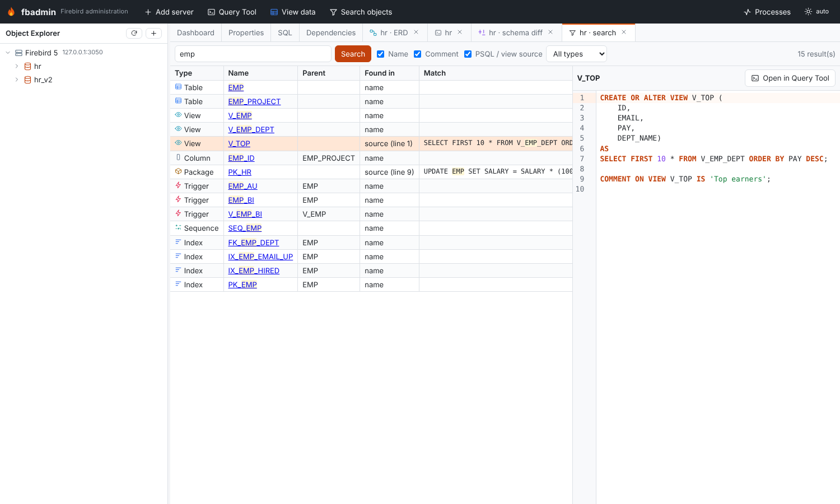The width and height of the screenshot is (840, 504).
Task: Click the column icon in the EMP_ID row
Action: (x=178, y=157)
